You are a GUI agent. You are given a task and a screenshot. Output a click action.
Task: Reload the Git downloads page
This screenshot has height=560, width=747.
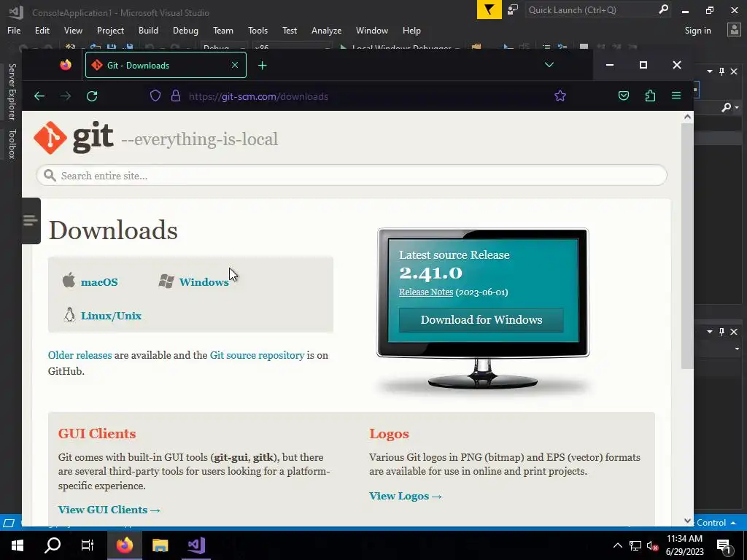point(92,96)
